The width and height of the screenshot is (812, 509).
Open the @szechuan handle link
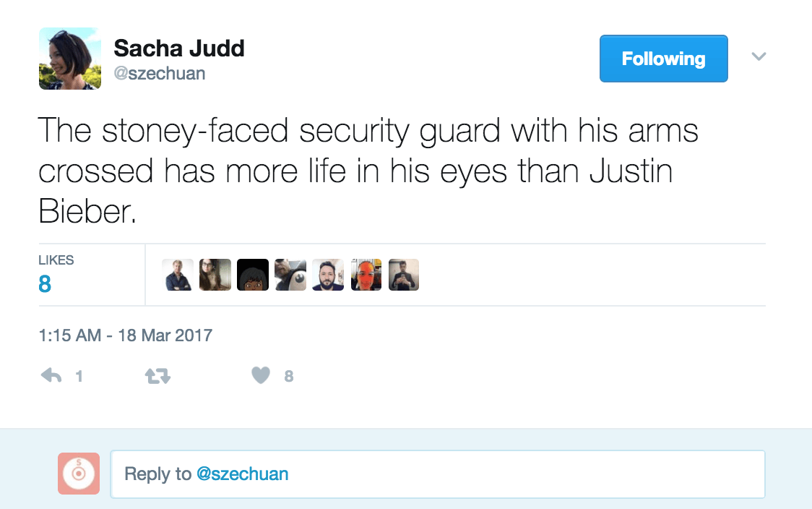tap(159, 74)
